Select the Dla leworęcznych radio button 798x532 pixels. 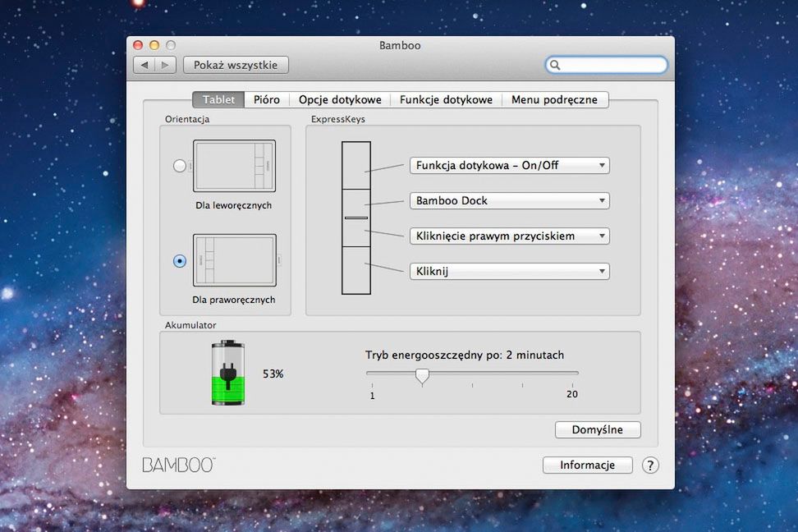click(x=179, y=166)
